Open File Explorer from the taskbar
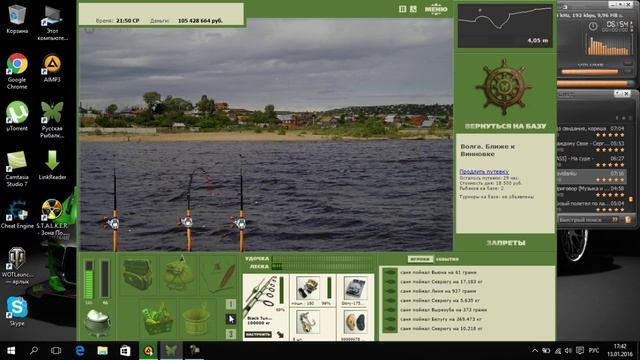Screen dimensions: 640x360 pos(102,351)
